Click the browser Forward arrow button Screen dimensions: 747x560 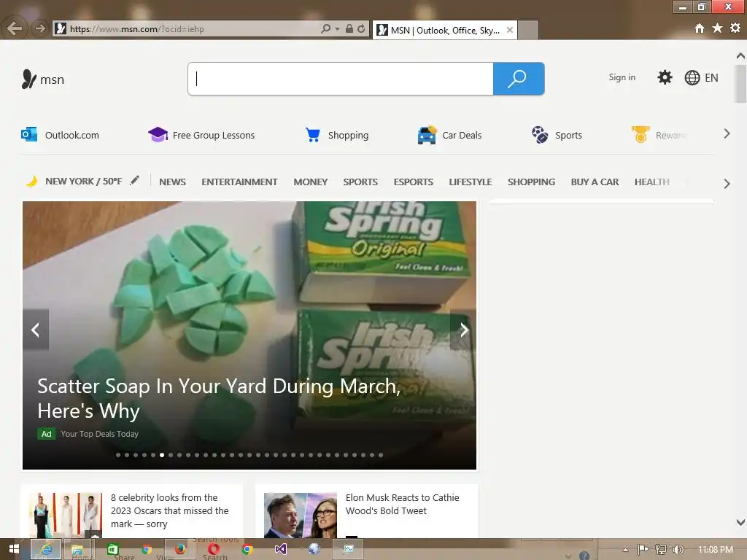(x=40, y=28)
